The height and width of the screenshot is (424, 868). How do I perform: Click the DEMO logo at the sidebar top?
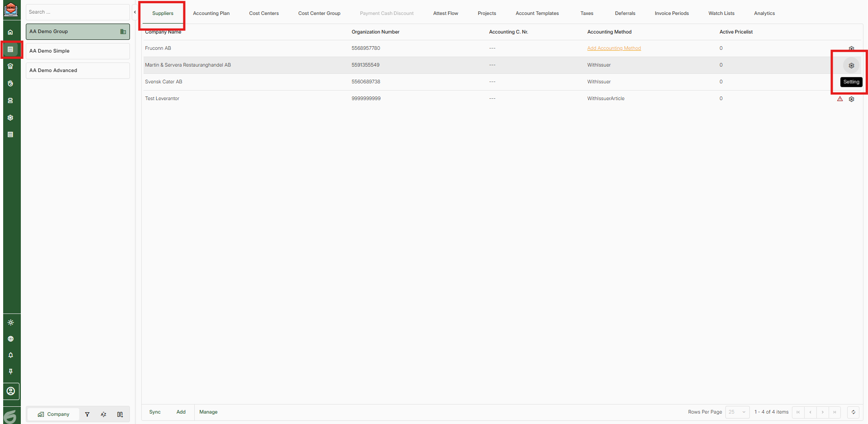click(x=11, y=9)
